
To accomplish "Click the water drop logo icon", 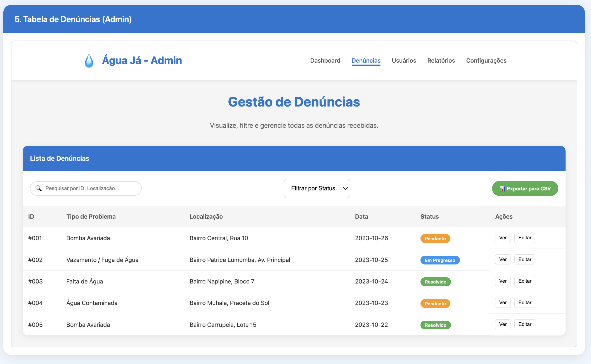I will click(x=89, y=61).
